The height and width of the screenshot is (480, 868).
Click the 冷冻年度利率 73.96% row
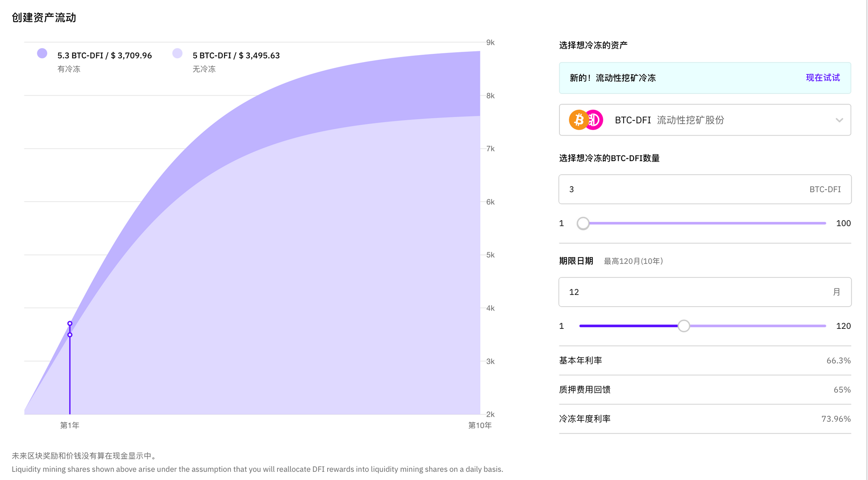(705, 419)
